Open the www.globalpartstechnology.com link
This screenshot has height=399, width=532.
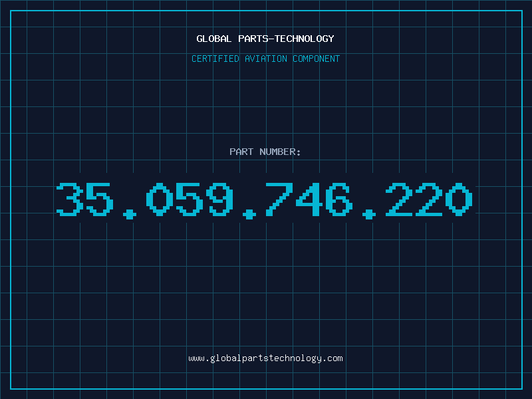click(265, 358)
